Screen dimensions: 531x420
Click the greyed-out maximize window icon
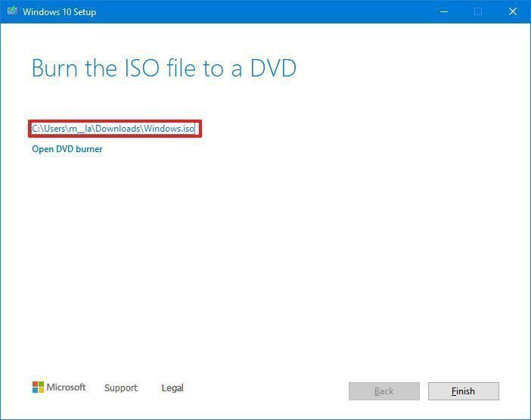point(478,11)
